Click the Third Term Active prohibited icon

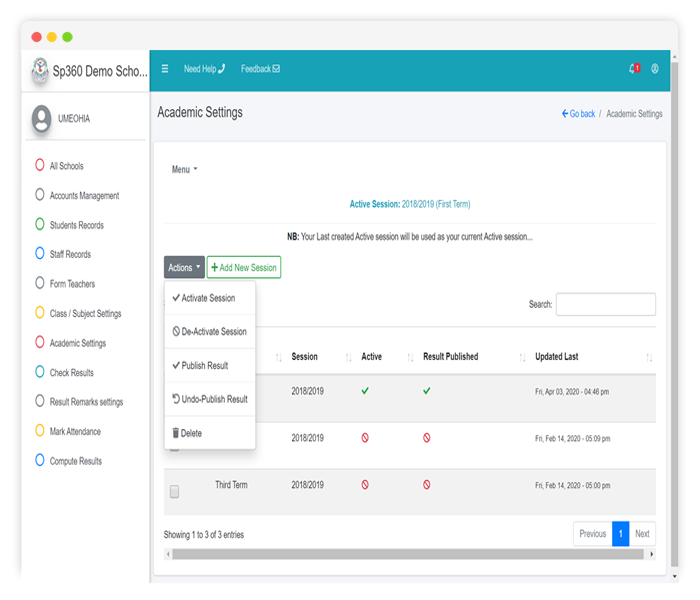pos(365,485)
